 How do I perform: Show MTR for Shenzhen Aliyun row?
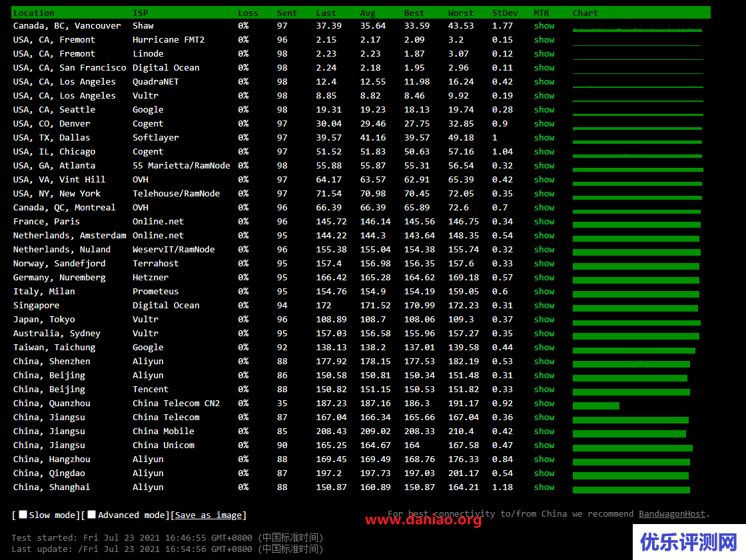point(544,361)
